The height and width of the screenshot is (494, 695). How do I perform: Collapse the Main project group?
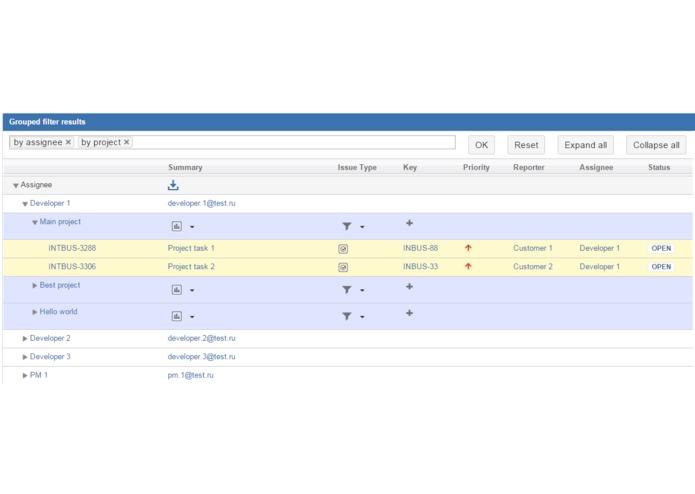tap(35, 222)
